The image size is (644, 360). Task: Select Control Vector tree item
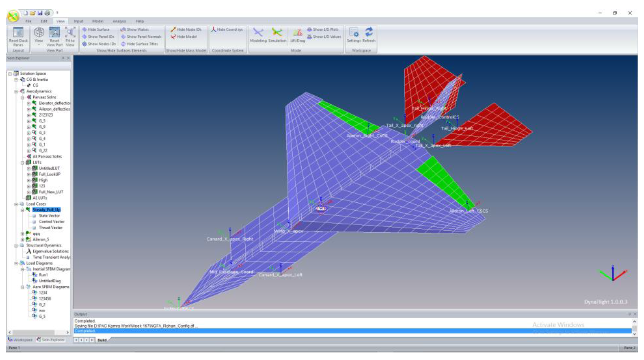pyautogui.click(x=52, y=222)
